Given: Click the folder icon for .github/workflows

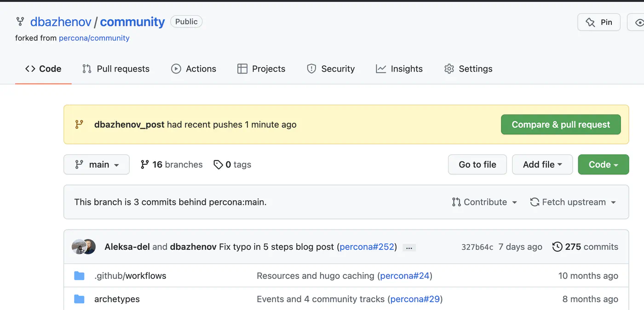Looking at the screenshot, I should click(80, 276).
